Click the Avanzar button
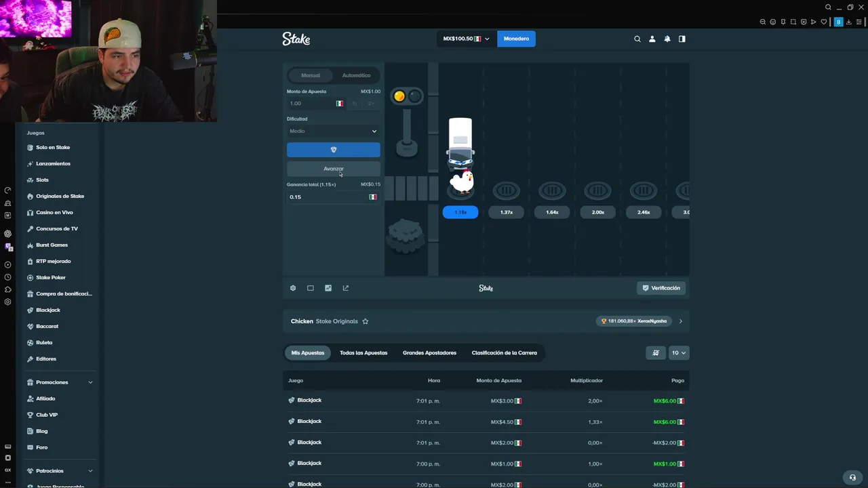Viewport: 868px width, 488px height. coord(334,168)
